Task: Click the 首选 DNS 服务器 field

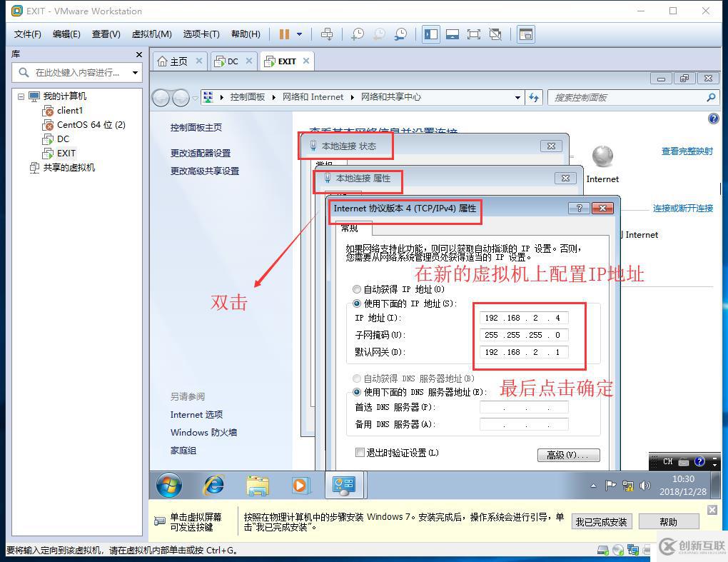Action: coord(524,407)
